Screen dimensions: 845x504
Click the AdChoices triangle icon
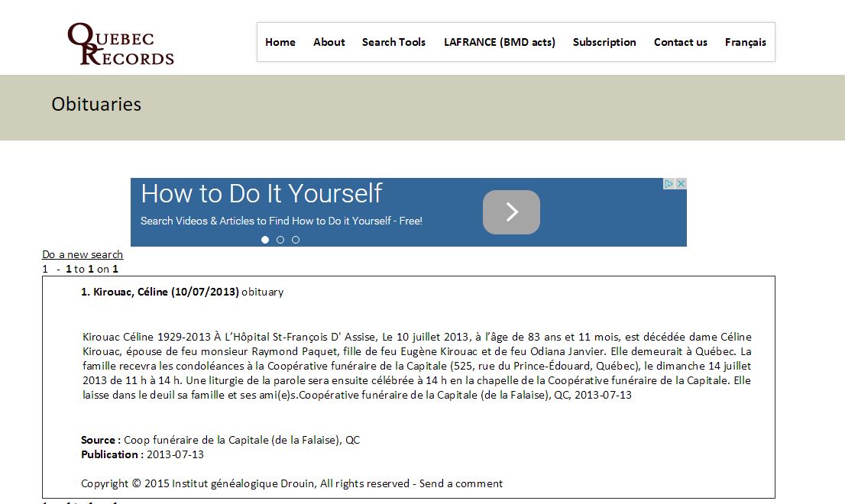(x=669, y=183)
